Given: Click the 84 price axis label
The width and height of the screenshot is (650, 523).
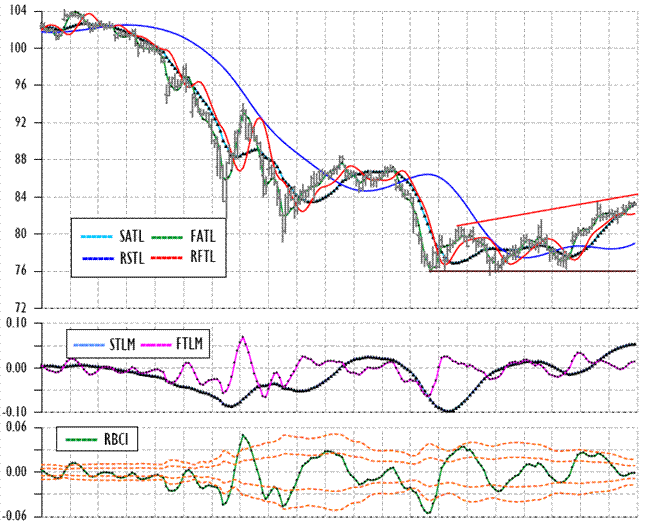Looking at the screenshot, I should (x=22, y=197).
